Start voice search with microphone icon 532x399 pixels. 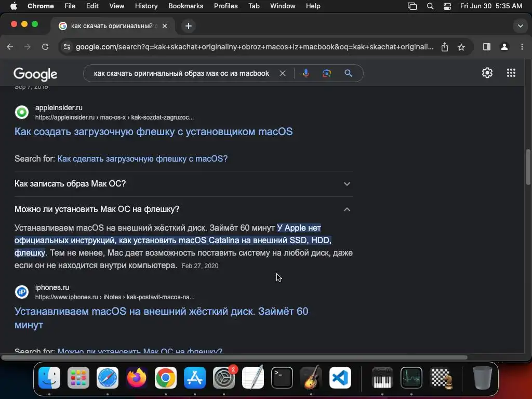pos(305,73)
